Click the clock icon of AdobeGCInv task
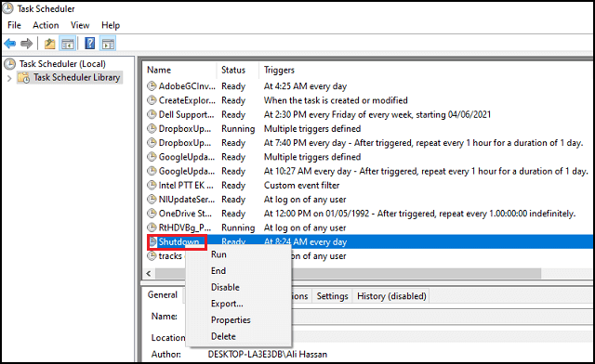The image size is (595, 364). (x=152, y=86)
